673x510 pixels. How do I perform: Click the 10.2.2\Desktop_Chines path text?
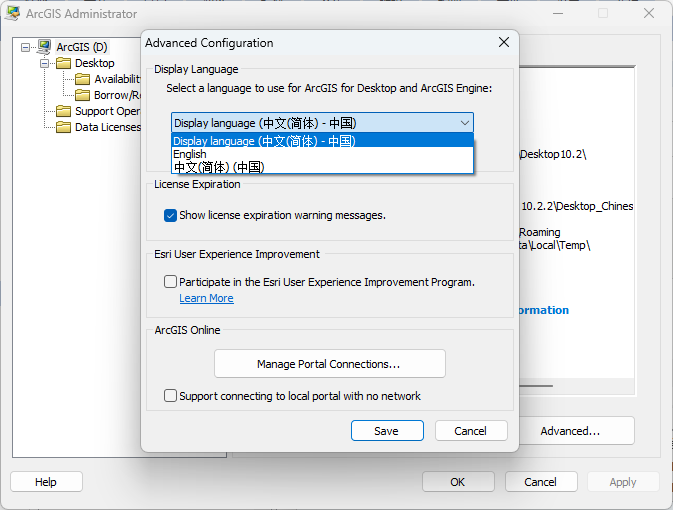point(577,206)
